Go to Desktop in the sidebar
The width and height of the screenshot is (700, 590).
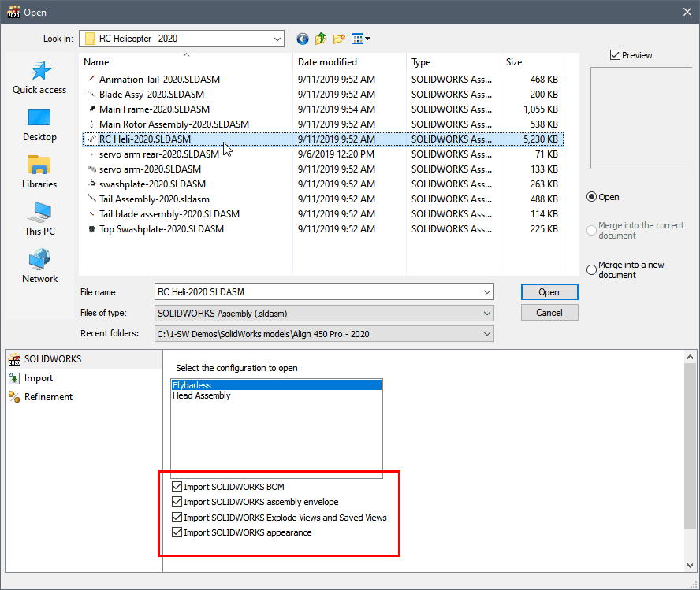(39, 125)
